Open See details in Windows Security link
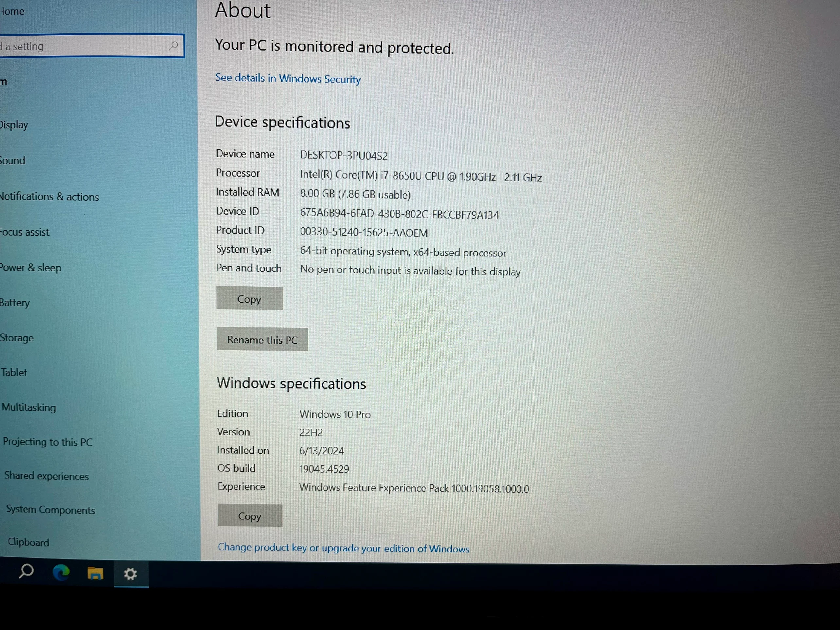 click(x=288, y=79)
